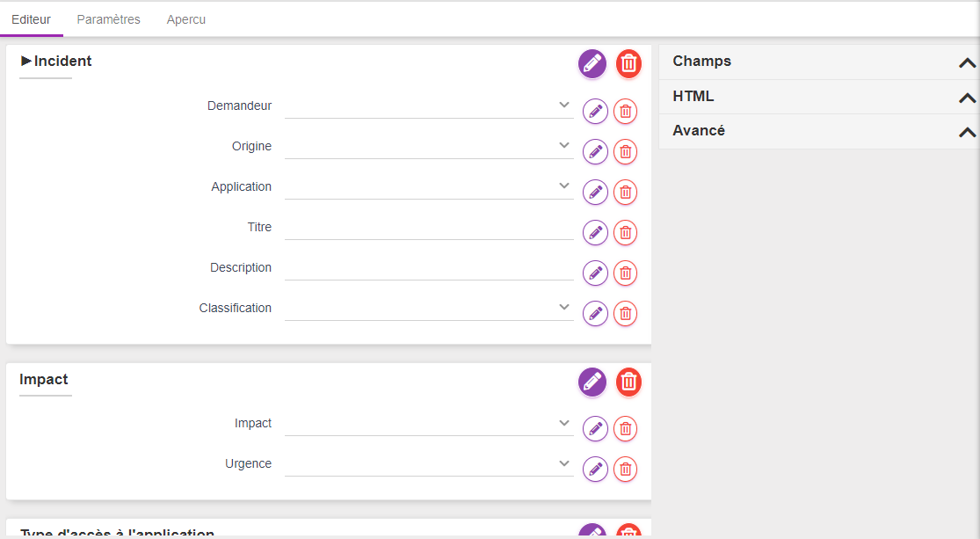The width and height of the screenshot is (980, 539).
Task: Open the Classification dropdown
Action: point(429,309)
